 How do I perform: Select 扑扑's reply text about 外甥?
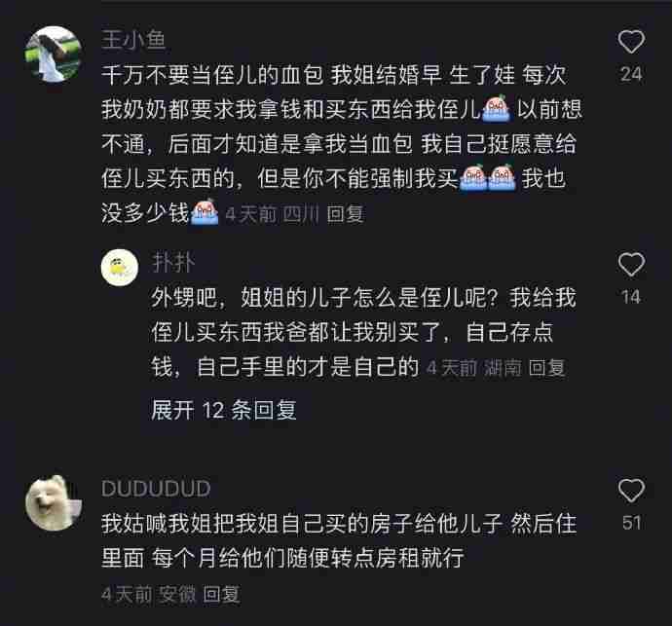363,332
